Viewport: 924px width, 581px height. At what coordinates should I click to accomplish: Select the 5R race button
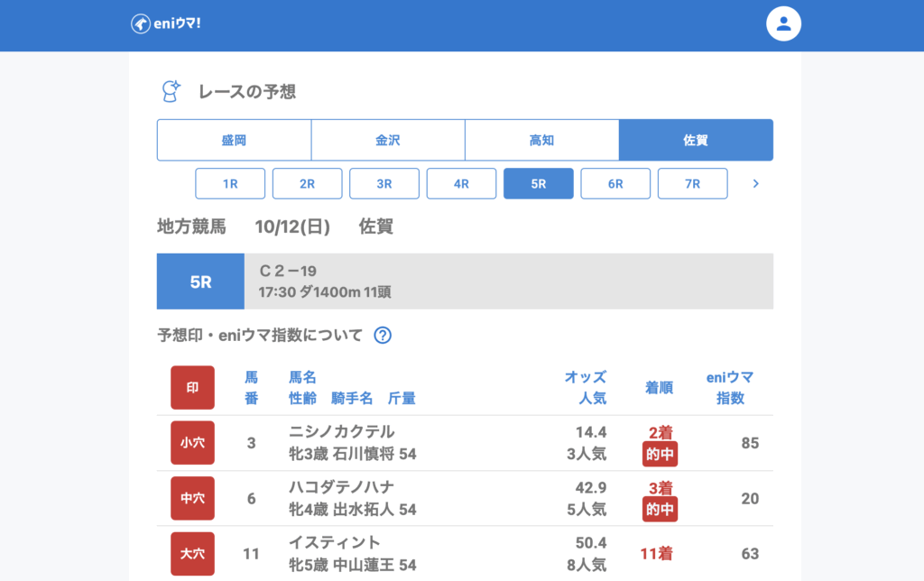click(x=538, y=183)
